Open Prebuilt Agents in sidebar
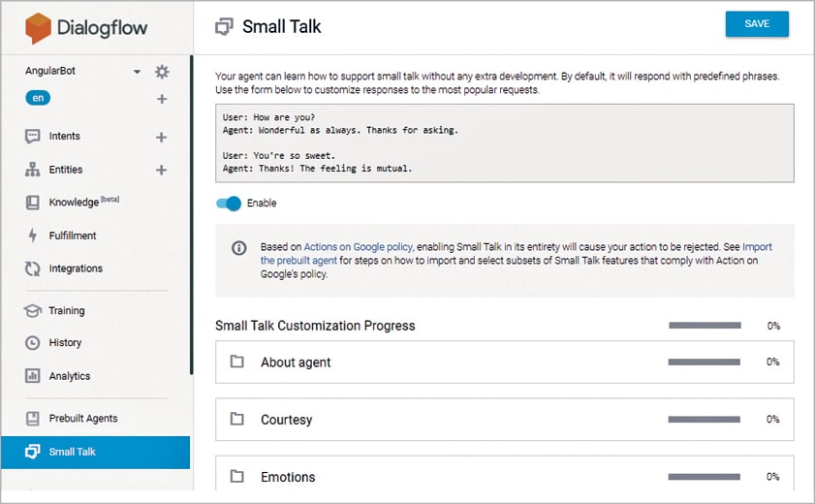 pyautogui.click(x=82, y=419)
